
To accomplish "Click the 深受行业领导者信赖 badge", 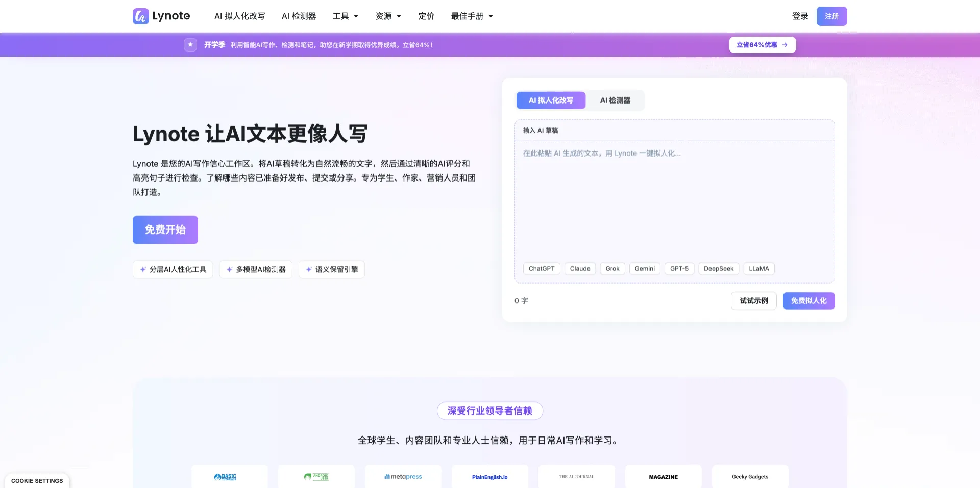I will pyautogui.click(x=490, y=411).
